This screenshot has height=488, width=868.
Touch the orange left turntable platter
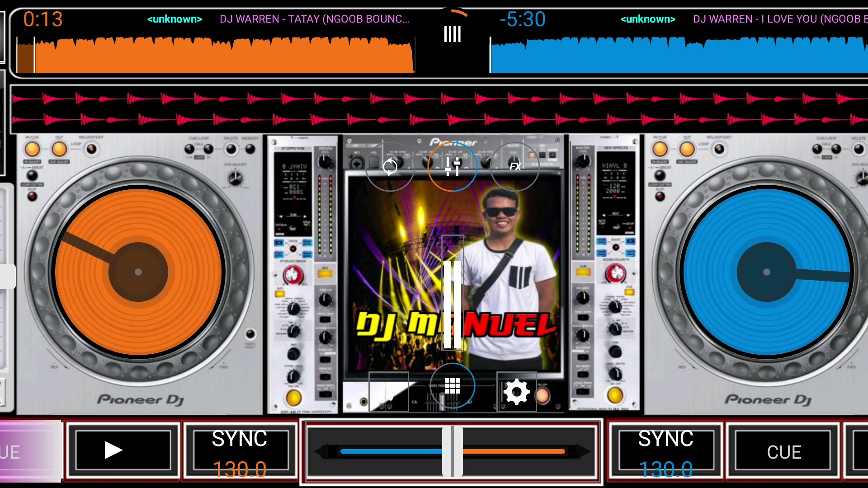(138, 272)
